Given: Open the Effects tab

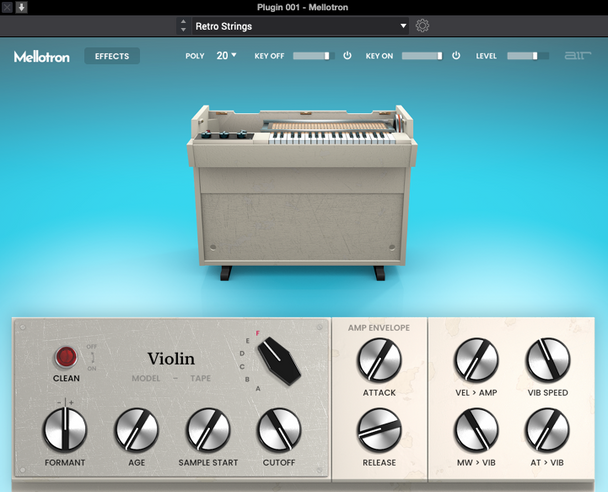Looking at the screenshot, I should pyautogui.click(x=112, y=56).
